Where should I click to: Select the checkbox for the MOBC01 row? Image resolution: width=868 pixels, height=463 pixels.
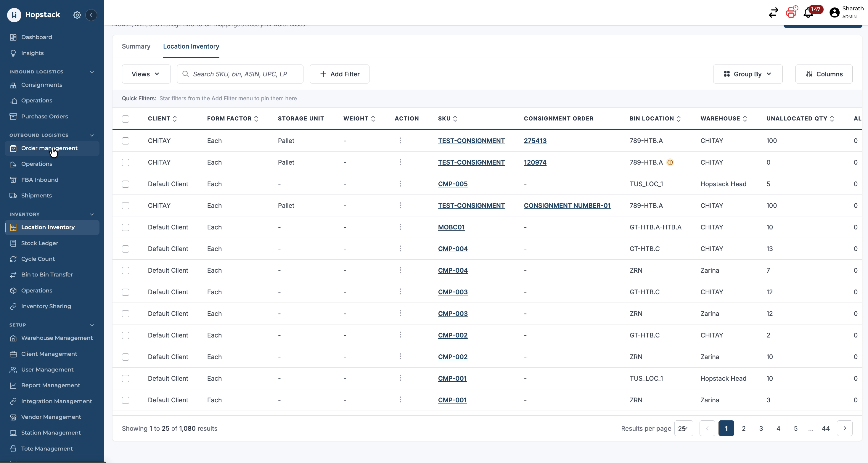tap(125, 227)
